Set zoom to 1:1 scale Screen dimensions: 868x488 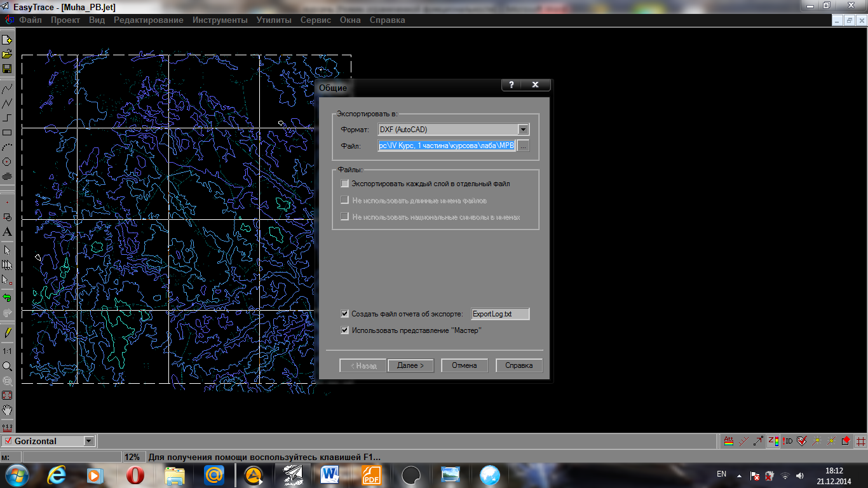[x=7, y=351]
